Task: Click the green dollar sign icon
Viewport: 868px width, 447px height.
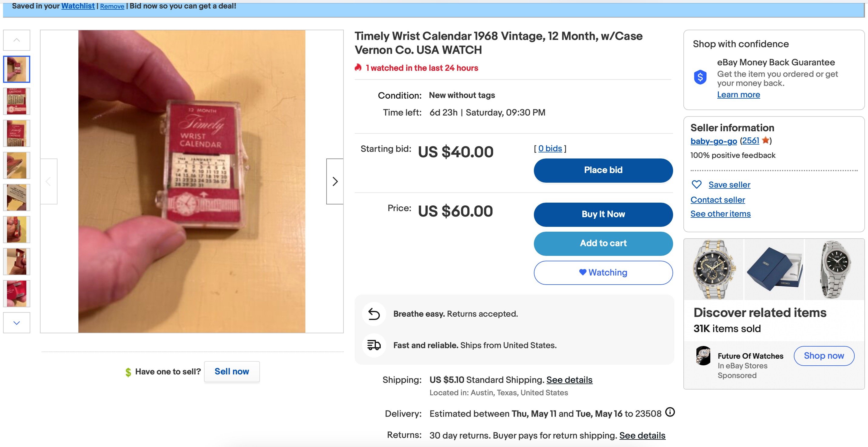Action: (128, 372)
